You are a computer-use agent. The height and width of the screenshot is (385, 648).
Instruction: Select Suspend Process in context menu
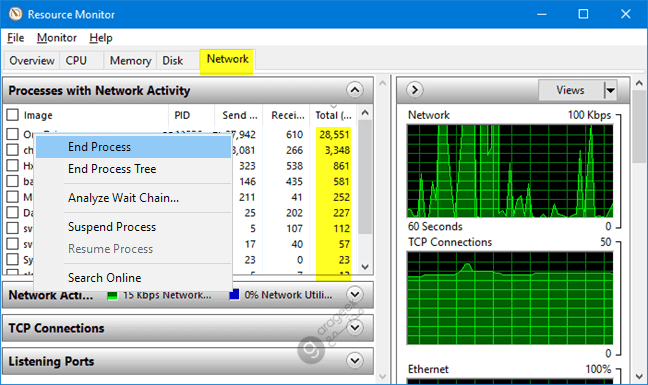coord(133,227)
